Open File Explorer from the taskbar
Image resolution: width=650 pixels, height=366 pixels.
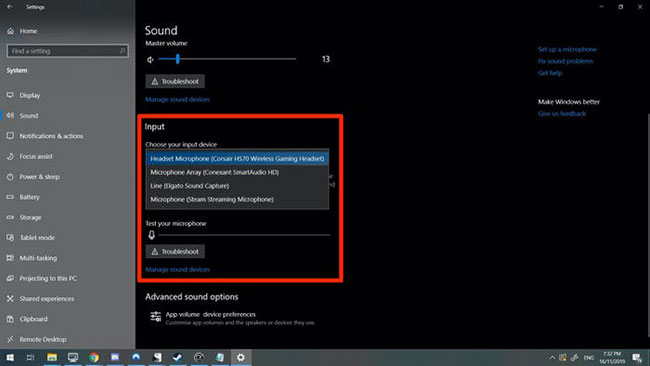pos(52,357)
